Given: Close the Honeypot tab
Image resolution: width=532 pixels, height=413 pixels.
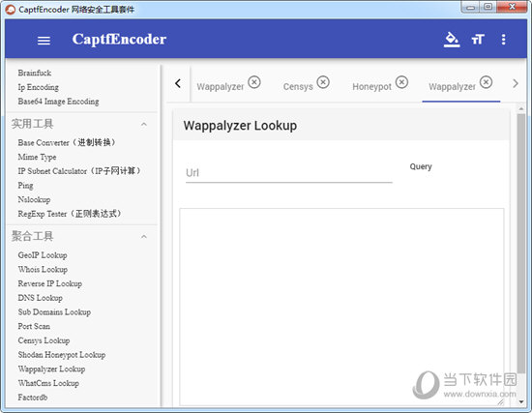Looking at the screenshot, I should [401, 82].
